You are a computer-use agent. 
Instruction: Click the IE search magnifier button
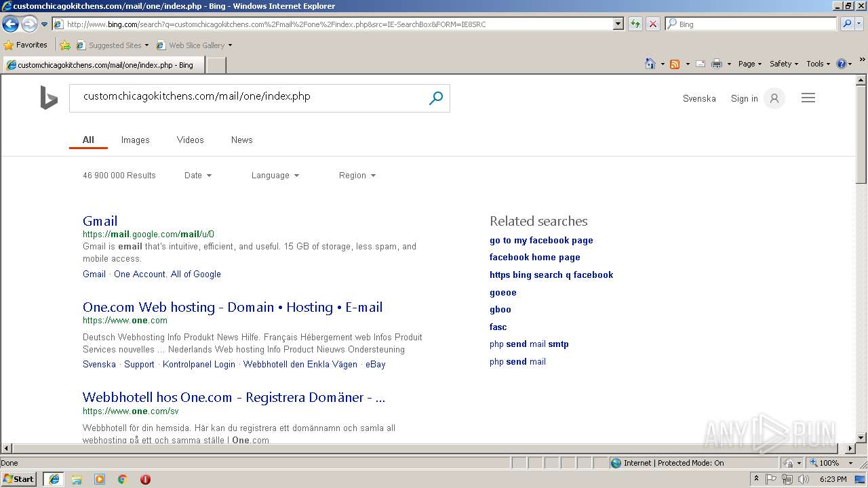point(846,24)
